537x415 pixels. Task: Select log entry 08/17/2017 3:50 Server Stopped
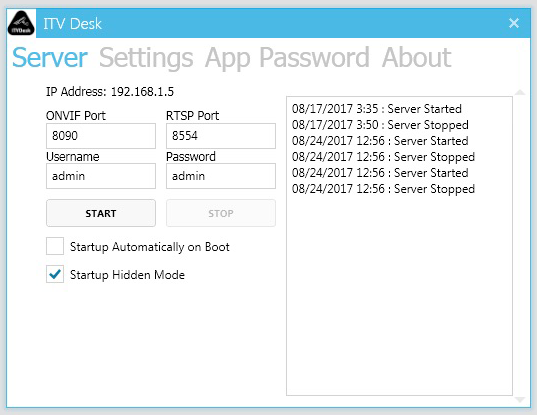click(x=380, y=125)
